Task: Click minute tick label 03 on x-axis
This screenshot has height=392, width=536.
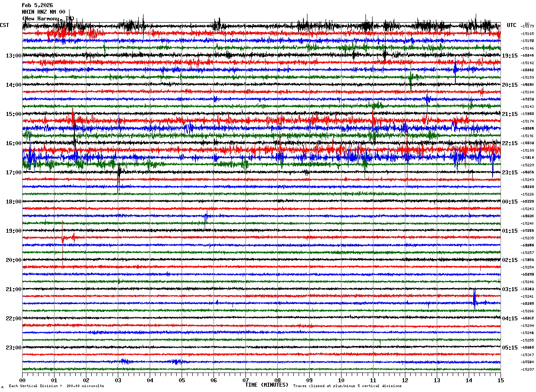Action: (118, 380)
